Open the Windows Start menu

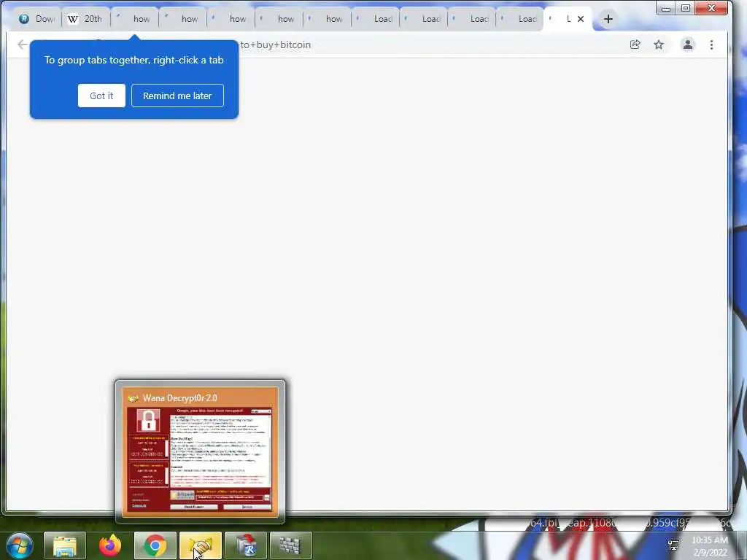[20, 545]
